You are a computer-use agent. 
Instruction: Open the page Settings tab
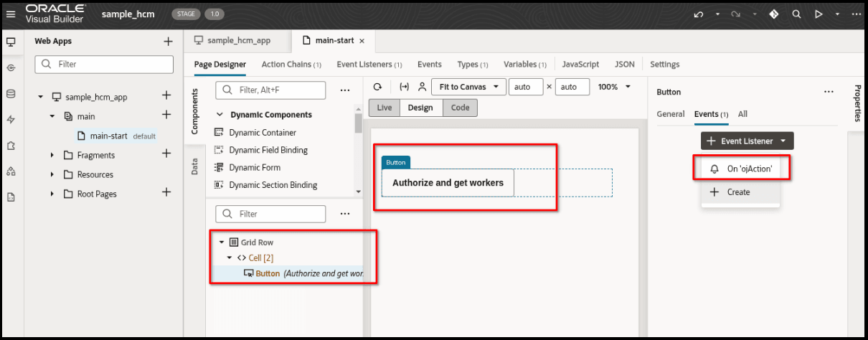click(664, 65)
